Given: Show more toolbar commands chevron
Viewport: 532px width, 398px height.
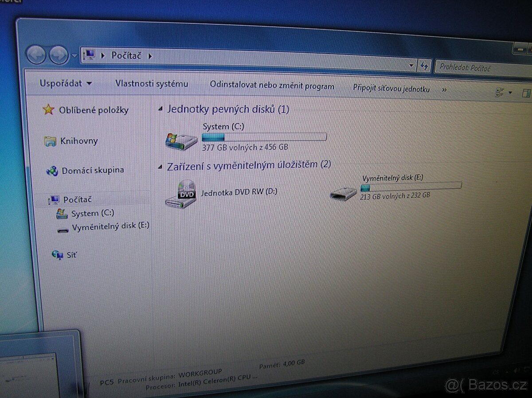Looking at the screenshot, I should click(444, 90).
